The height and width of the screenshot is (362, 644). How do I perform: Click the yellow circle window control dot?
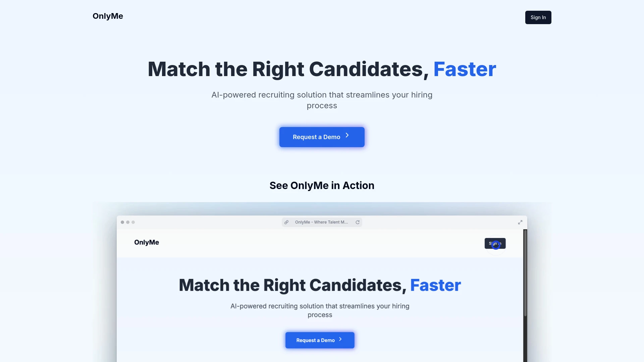tap(128, 222)
